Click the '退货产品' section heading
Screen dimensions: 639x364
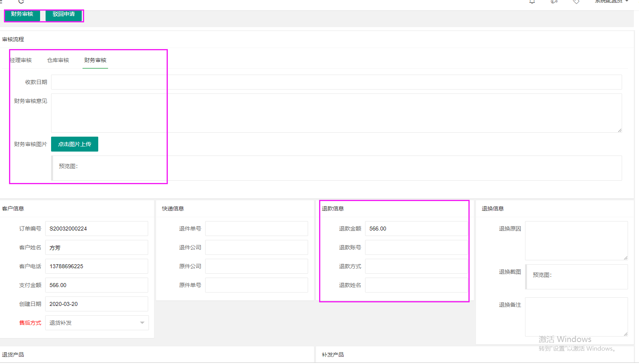pyautogui.click(x=13, y=355)
